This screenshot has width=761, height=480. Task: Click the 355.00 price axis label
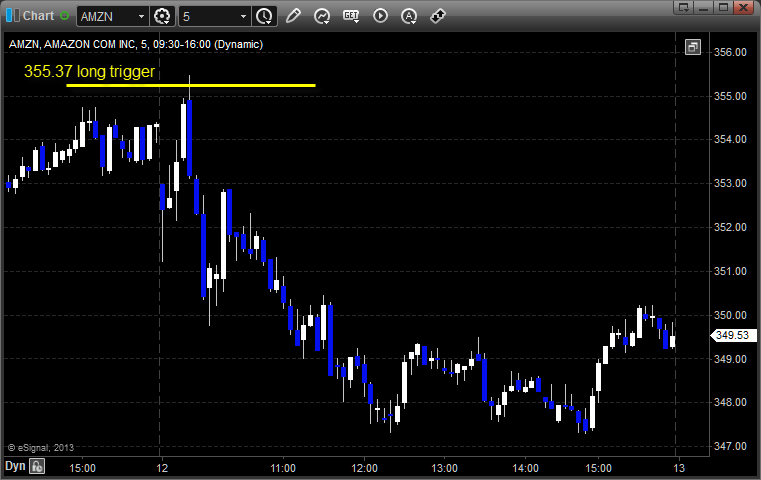tap(730, 96)
